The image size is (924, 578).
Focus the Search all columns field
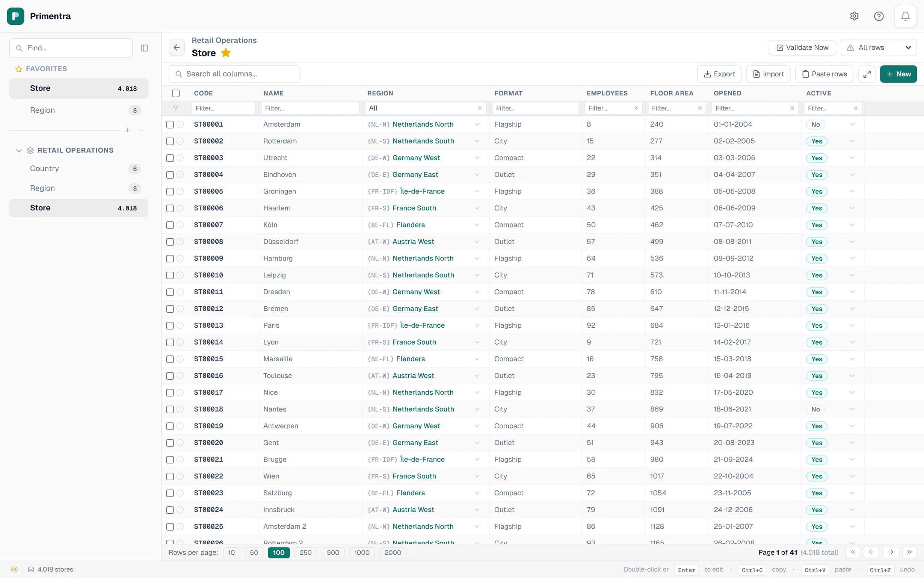click(234, 74)
